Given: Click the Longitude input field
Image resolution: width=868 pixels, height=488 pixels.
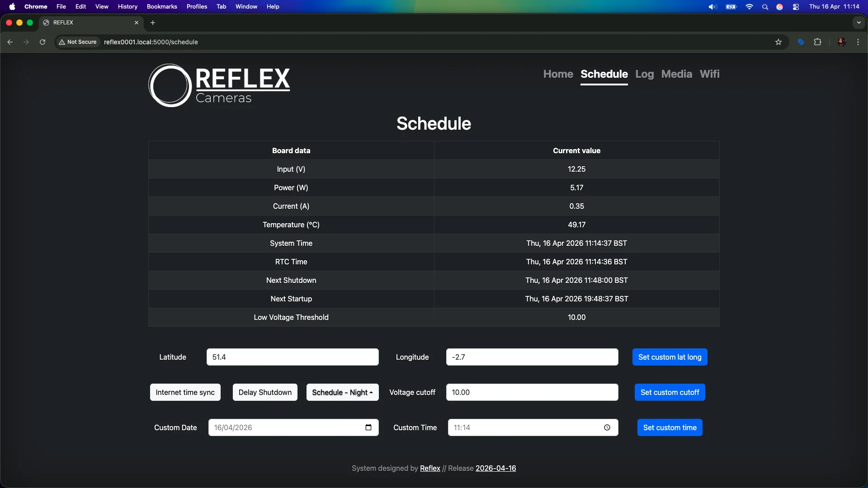Looking at the screenshot, I should (532, 357).
